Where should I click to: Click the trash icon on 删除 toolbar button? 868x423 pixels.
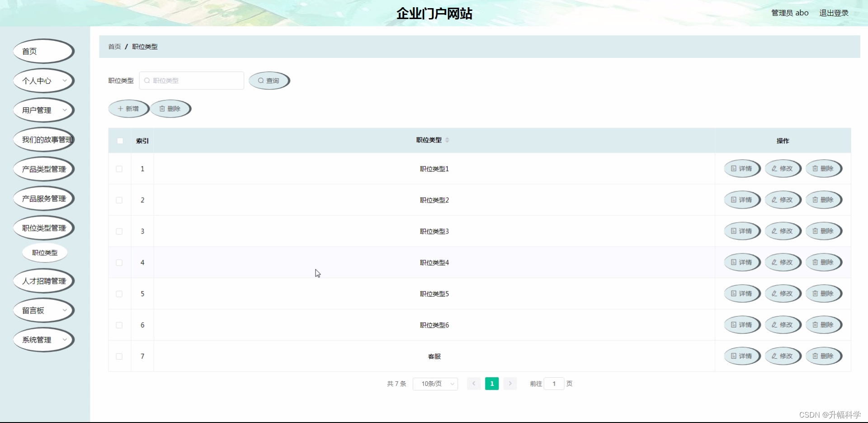162,109
